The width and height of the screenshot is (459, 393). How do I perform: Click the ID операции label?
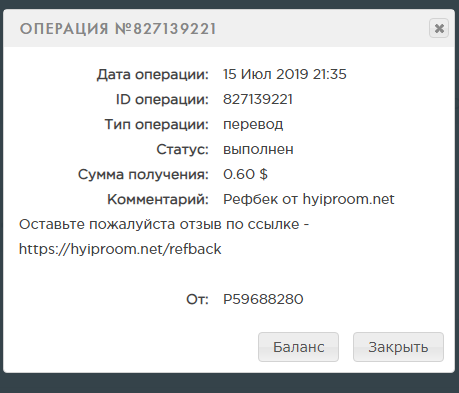pos(162,100)
